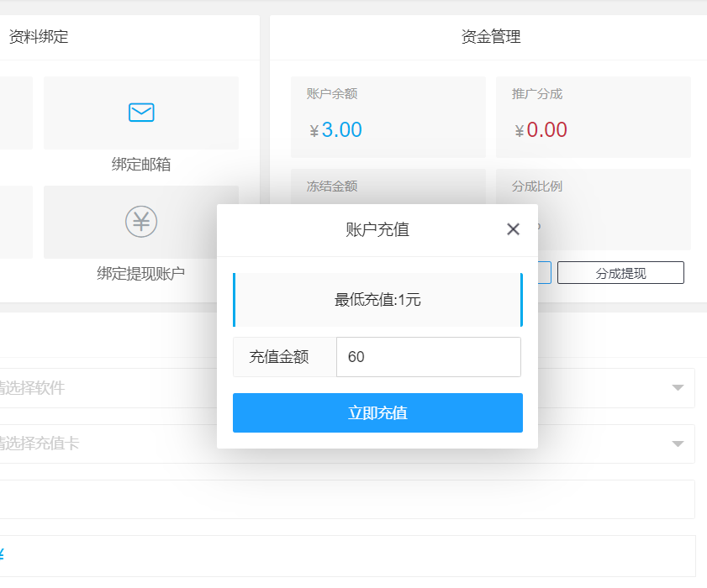The width and height of the screenshot is (707, 588).
Task: Open the 请选择充值卡 dropdown arrow
Action: coord(678,444)
